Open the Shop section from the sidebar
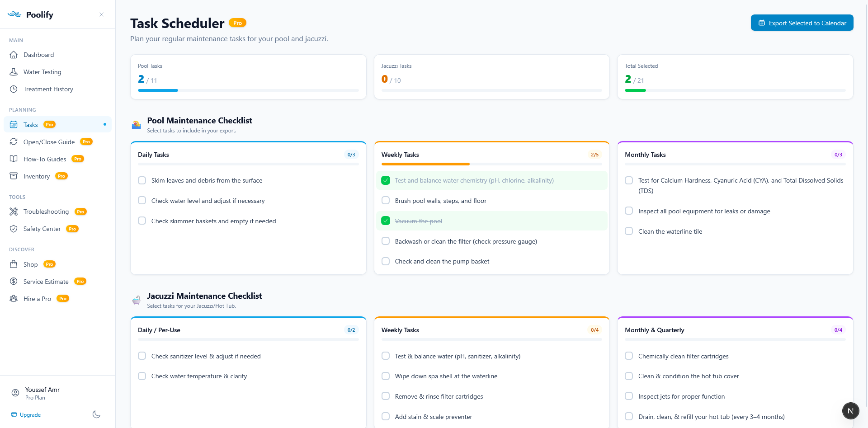The height and width of the screenshot is (428, 868). [30, 264]
